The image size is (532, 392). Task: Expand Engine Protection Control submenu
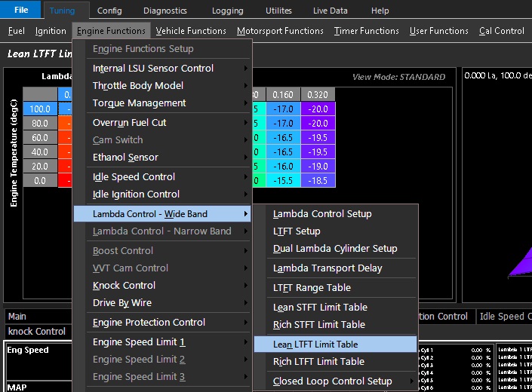coord(149,323)
